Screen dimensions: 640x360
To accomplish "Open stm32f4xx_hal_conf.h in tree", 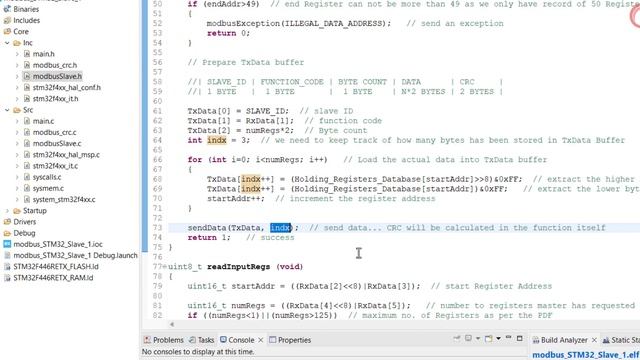I will (x=67, y=87).
